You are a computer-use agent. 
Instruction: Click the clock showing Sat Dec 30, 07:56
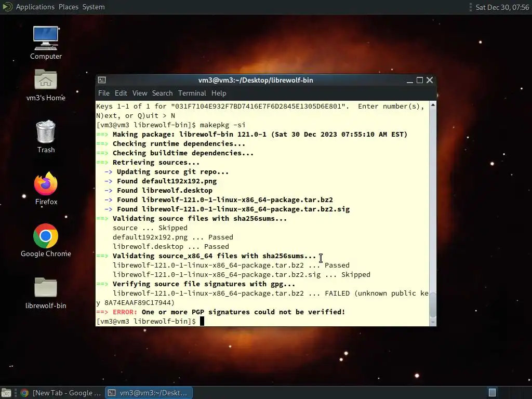502,7
